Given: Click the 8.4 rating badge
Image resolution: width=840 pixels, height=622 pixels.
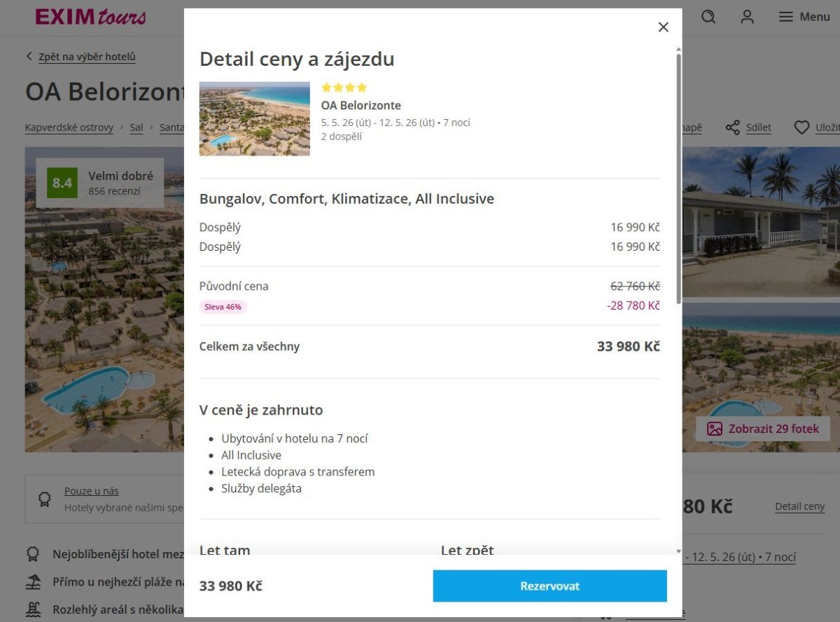Looking at the screenshot, I should tap(62, 183).
